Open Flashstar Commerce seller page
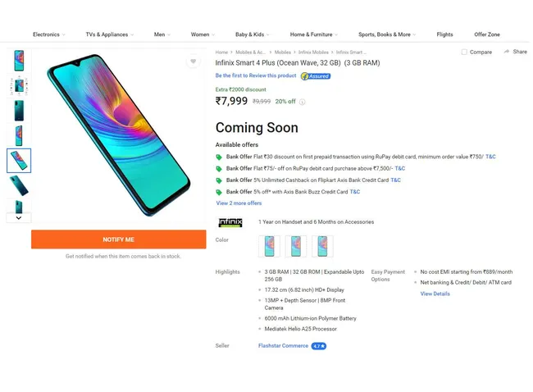This screenshot has height=392, width=533. click(283, 346)
